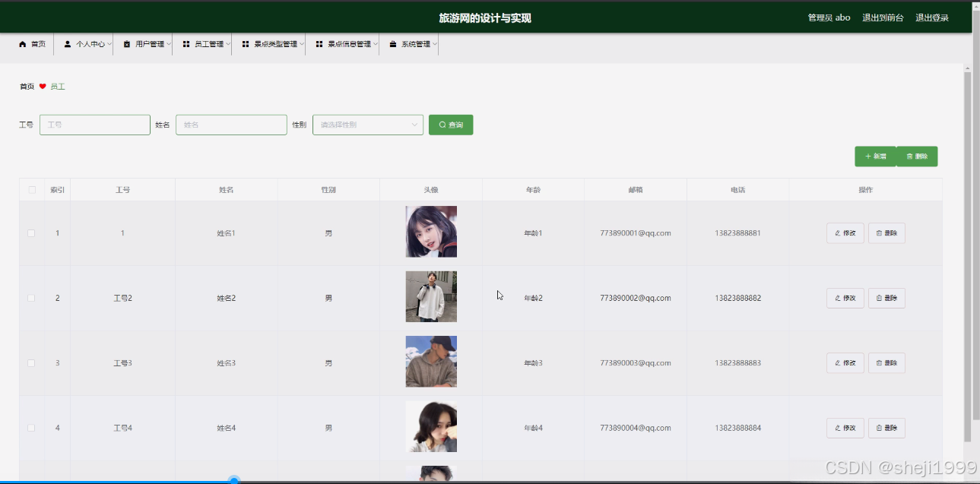
Task: Click 修改 edit button for 姓名1
Action: [845, 233]
